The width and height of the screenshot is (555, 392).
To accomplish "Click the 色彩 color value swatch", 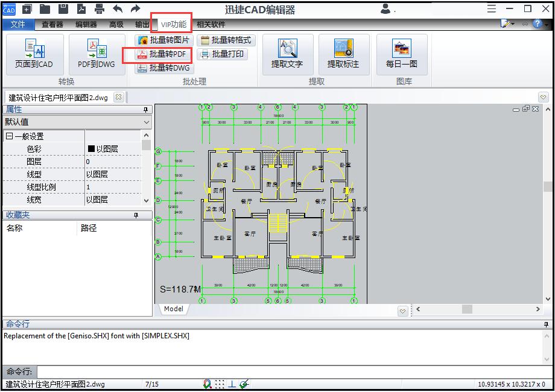I will click(92, 149).
